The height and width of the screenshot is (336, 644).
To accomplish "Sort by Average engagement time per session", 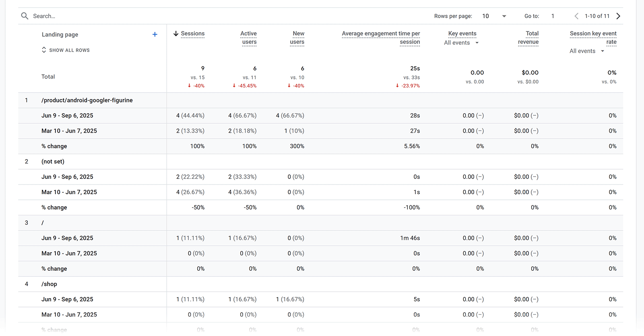I will point(381,37).
